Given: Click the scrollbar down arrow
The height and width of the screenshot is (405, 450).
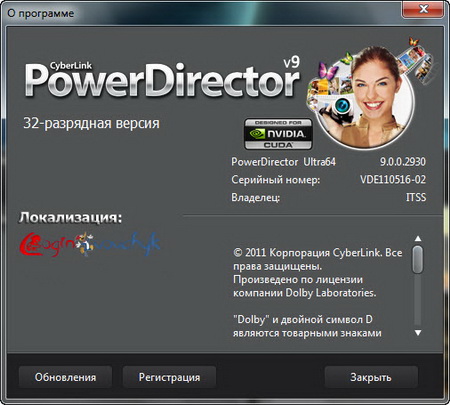Looking at the screenshot, I should click(x=418, y=332).
